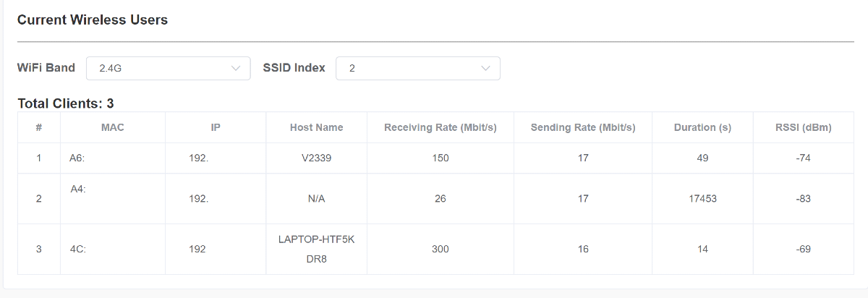Click the Duration (s) column header
868x298 pixels.
pyautogui.click(x=702, y=127)
